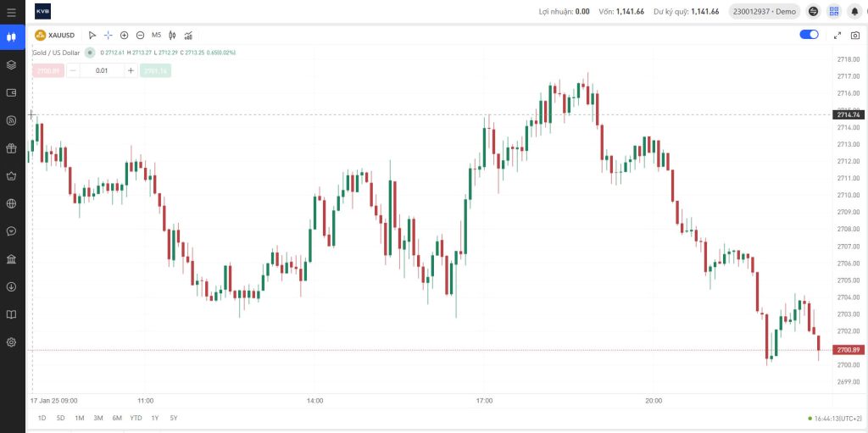Click the zoom in magnifier icon

[124, 36]
